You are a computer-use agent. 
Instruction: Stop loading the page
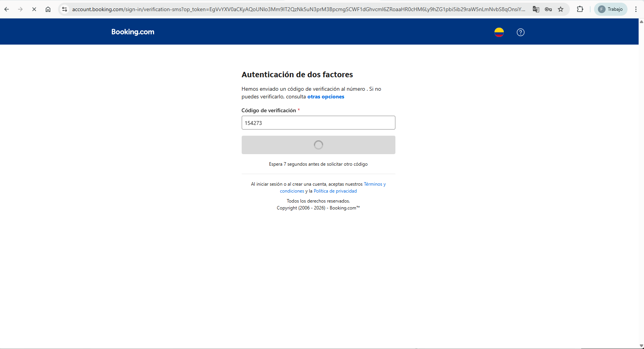pos(34,9)
